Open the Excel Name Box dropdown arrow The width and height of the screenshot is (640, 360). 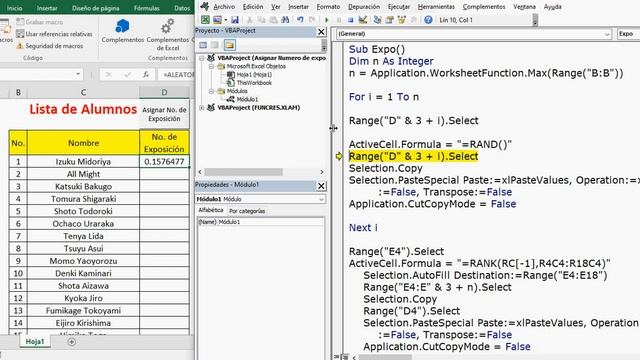[78, 74]
